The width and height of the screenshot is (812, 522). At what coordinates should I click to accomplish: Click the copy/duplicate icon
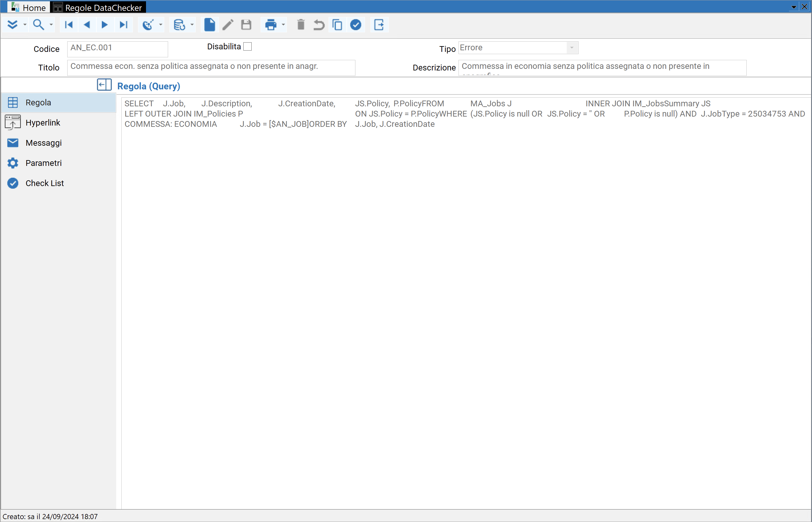click(x=337, y=25)
